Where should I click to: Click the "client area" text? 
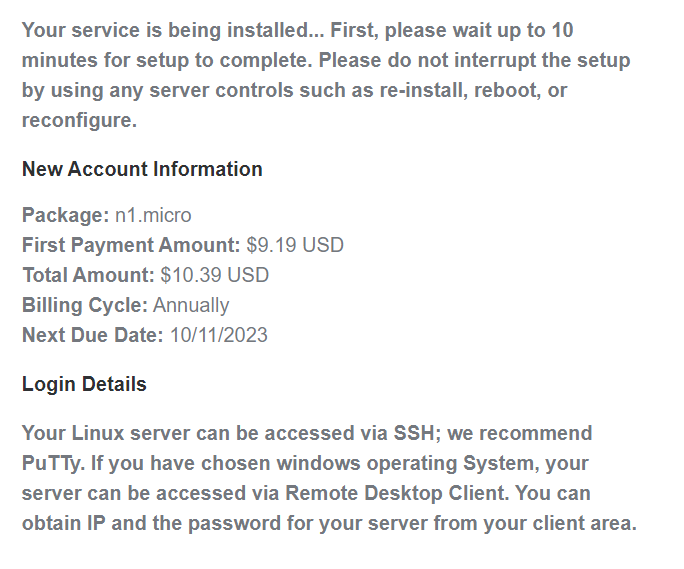[x=578, y=523]
